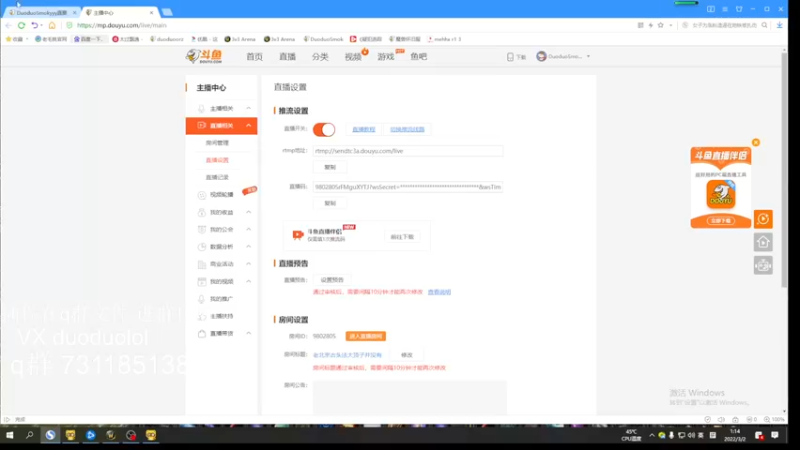This screenshot has height=450, width=800.
Task: Open 查看说明 link under 直播预告
Action: point(439,292)
